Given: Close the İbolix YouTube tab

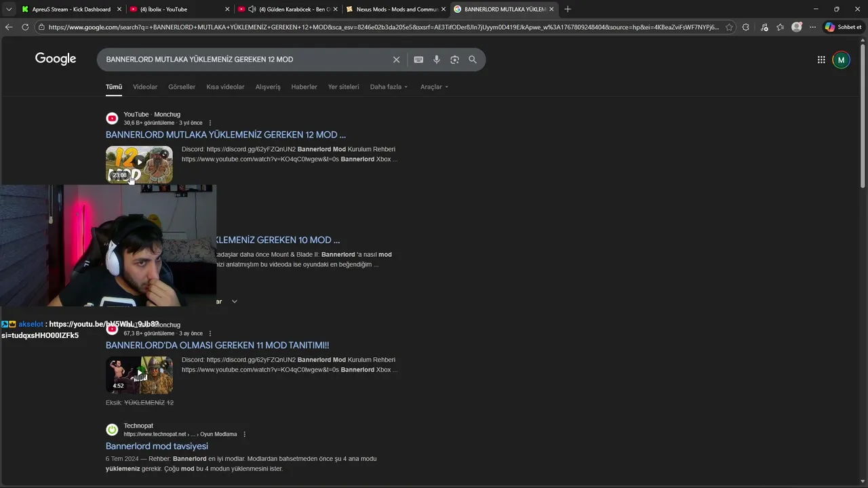Looking at the screenshot, I should click(x=227, y=9).
